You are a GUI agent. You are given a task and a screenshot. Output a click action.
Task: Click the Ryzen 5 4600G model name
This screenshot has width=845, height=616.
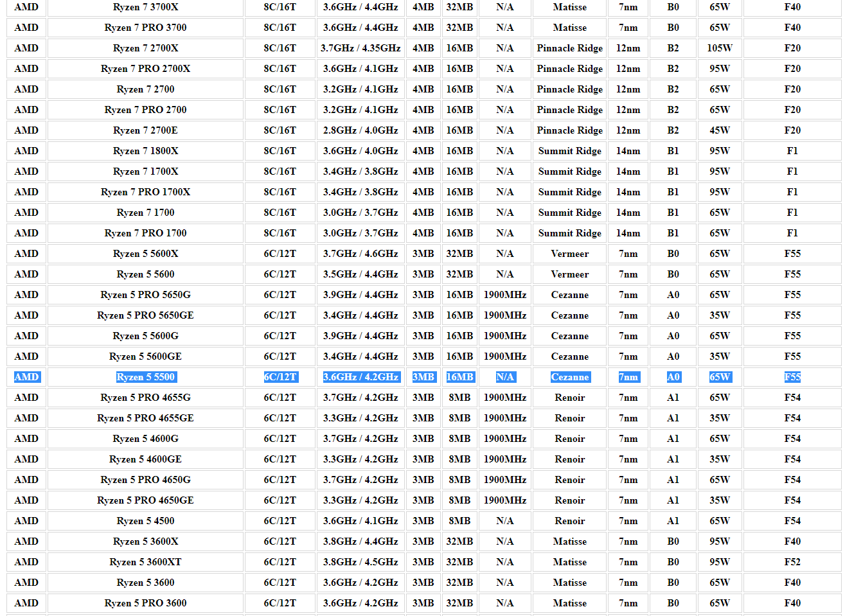[146, 439]
